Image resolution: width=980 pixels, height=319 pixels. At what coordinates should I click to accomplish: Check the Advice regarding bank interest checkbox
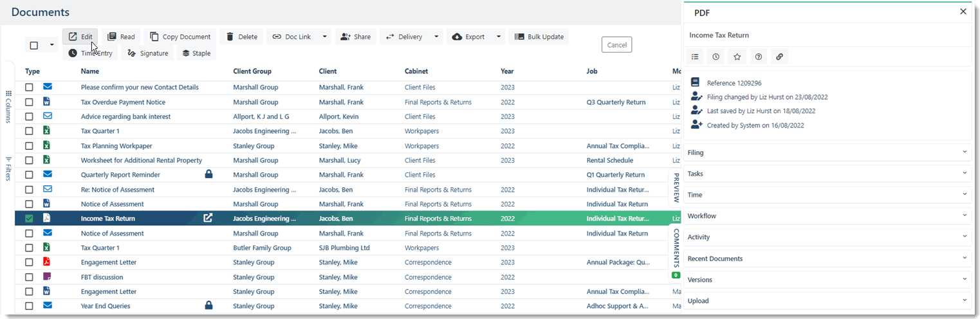coord(29,116)
